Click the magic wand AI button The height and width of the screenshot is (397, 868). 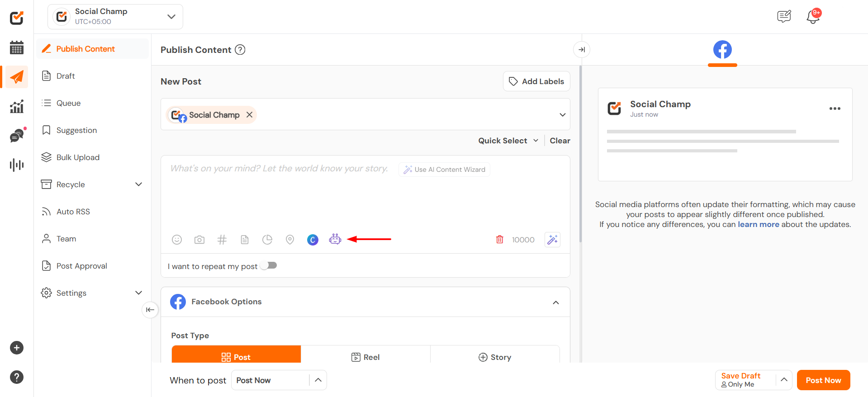pyautogui.click(x=552, y=240)
